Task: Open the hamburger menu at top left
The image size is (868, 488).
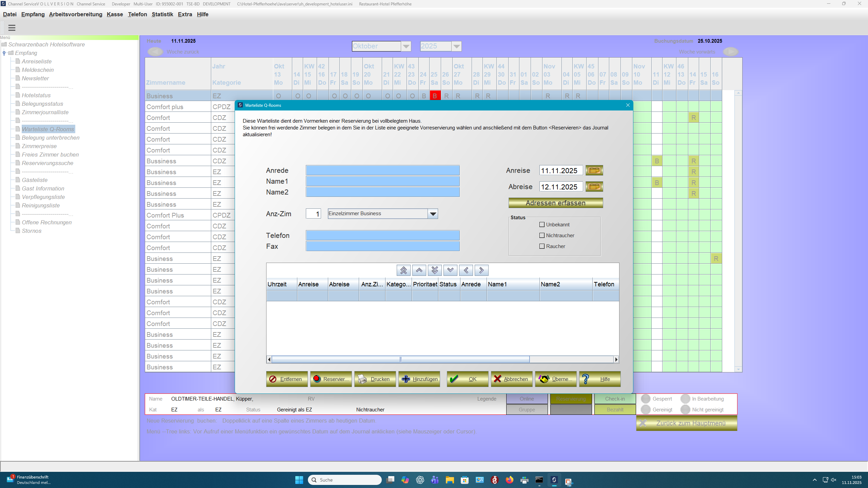Action: click(12, 28)
